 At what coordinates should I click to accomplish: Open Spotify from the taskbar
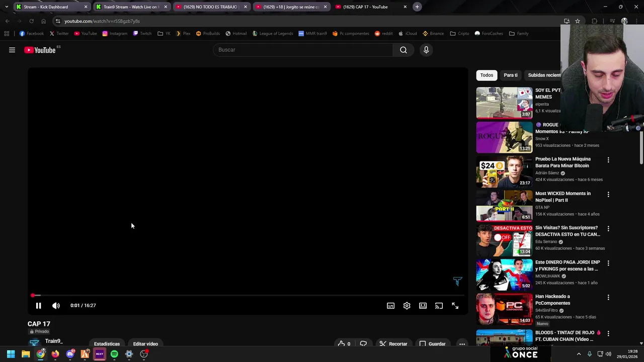click(x=114, y=354)
